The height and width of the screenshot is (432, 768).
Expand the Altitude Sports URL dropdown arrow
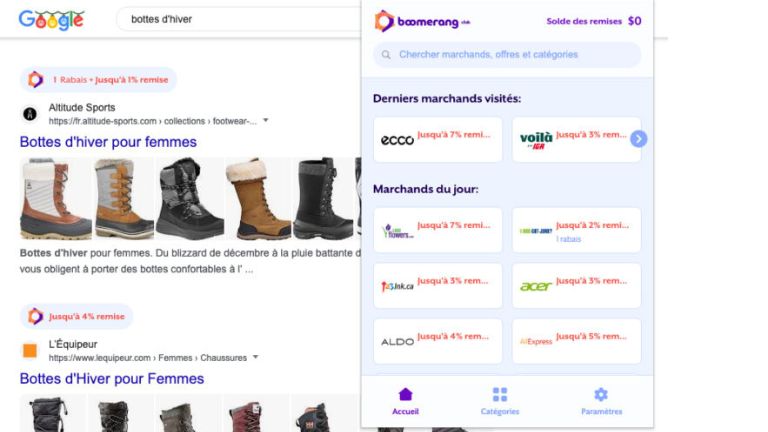[266, 121]
